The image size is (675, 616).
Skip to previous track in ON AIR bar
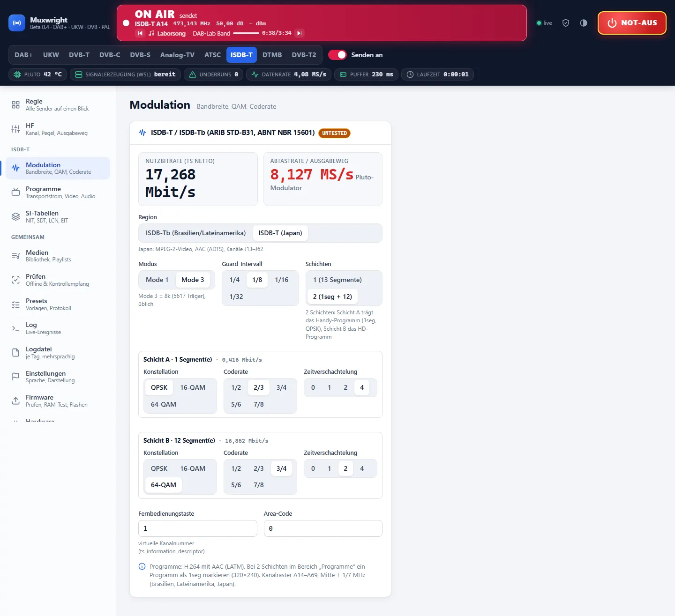(x=140, y=33)
